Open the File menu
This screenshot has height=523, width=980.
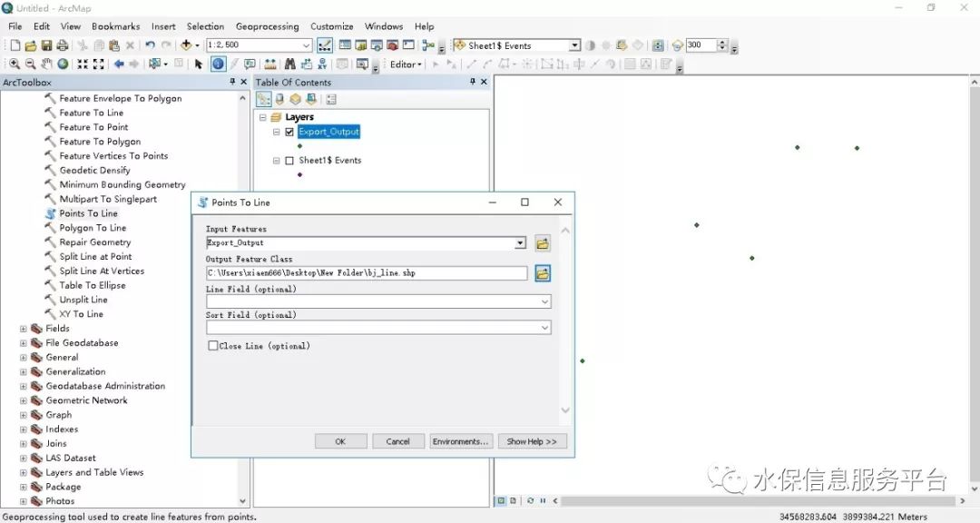15,26
